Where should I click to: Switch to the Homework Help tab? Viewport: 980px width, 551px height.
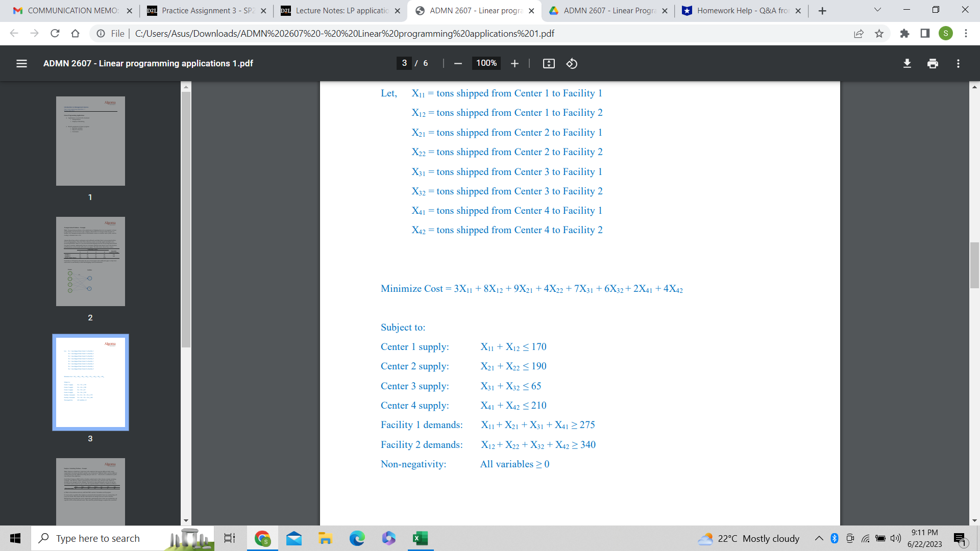(x=740, y=10)
